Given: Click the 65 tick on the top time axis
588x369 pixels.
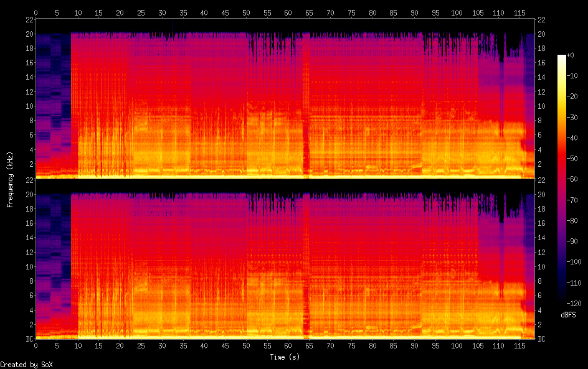Looking at the screenshot, I should click(x=308, y=12).
